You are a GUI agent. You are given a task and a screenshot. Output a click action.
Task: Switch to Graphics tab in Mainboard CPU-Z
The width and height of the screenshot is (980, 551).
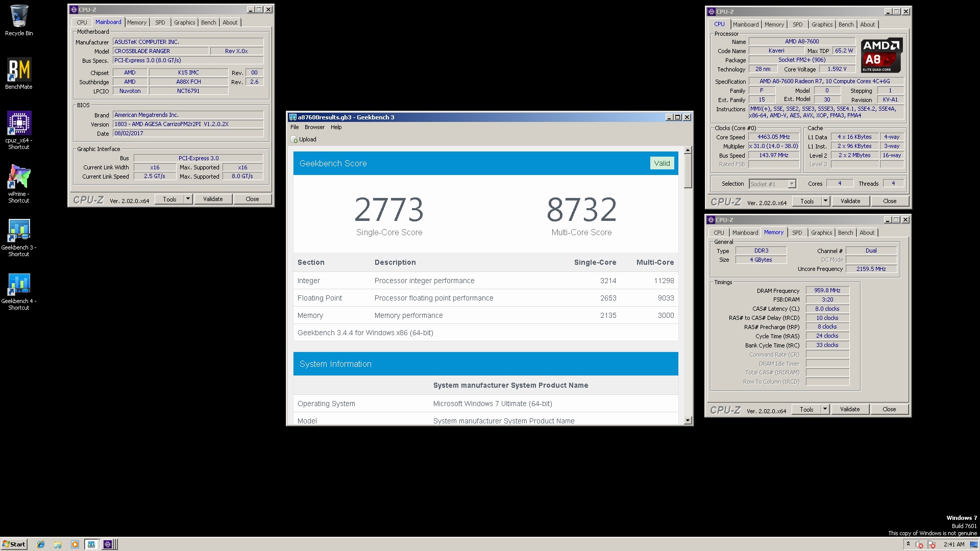[x=184, y=22]
